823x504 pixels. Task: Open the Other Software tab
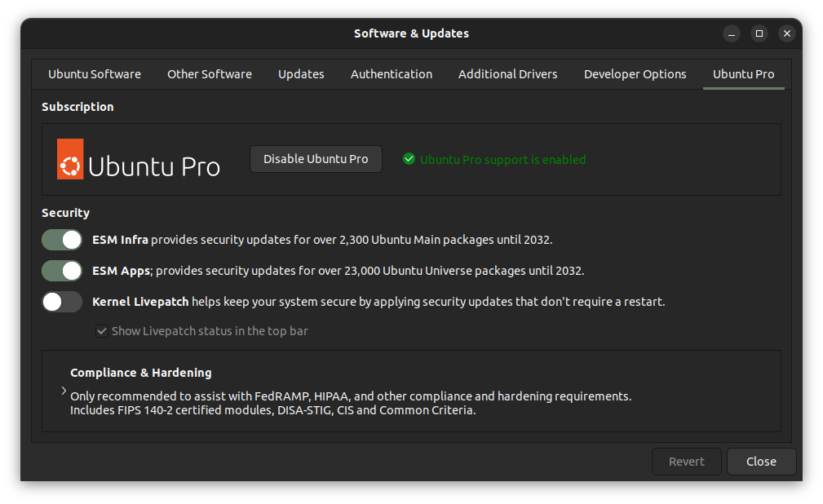(210, 74)
